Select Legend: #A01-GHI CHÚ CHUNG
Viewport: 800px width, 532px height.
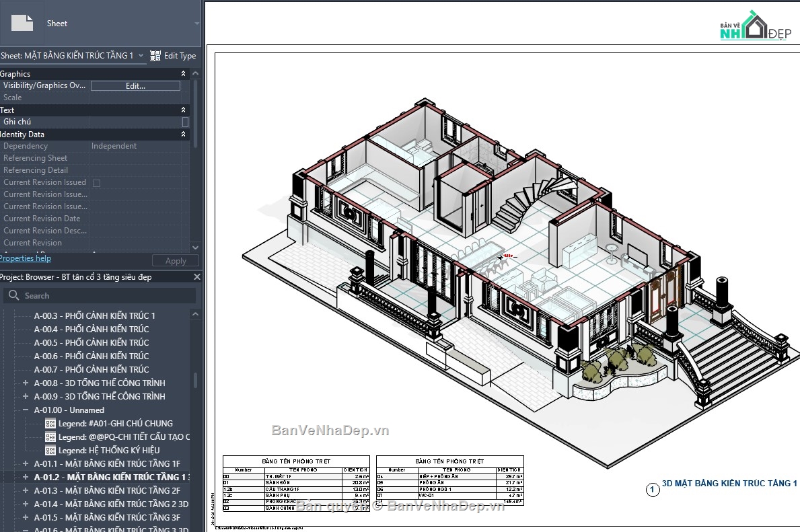tap(115, 423)
